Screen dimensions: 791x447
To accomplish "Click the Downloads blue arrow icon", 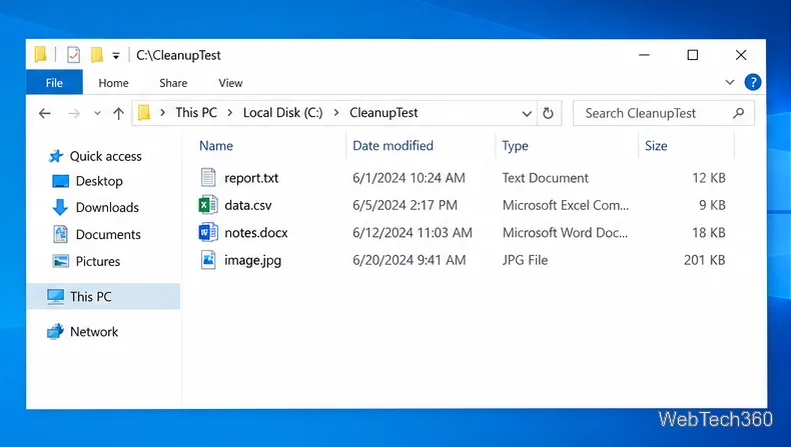I will 60,207.
